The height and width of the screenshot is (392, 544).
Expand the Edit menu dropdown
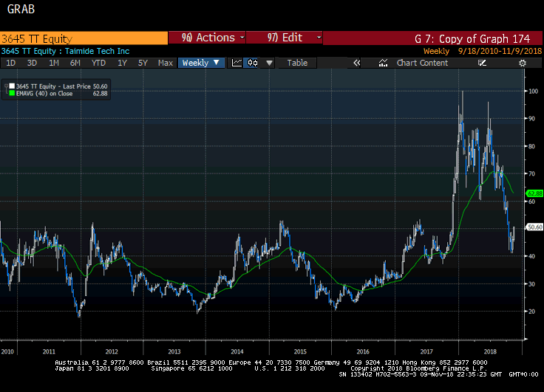click(x=284, y=38)
